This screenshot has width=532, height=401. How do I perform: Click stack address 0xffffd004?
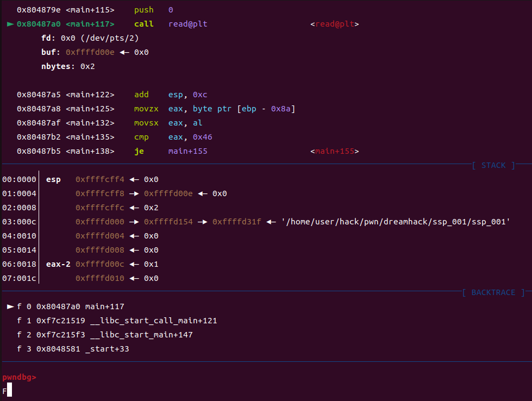point(100,236)
